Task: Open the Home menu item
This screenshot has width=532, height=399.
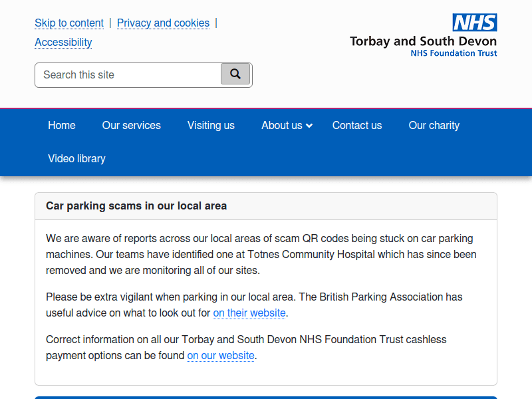Action: (62, 125)
